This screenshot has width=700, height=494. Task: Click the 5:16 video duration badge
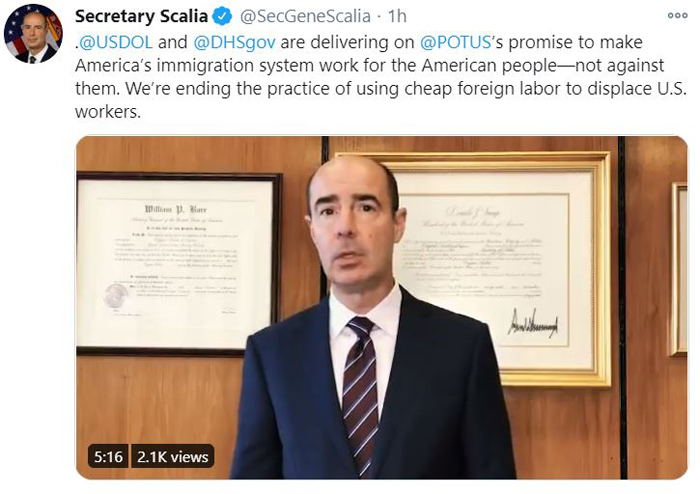[x=108, y=457]
